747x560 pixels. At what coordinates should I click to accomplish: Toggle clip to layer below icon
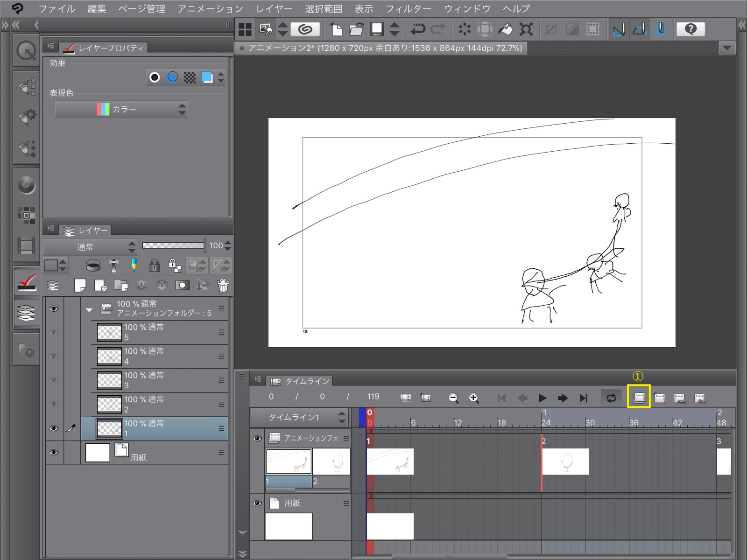tap(92, 266)
